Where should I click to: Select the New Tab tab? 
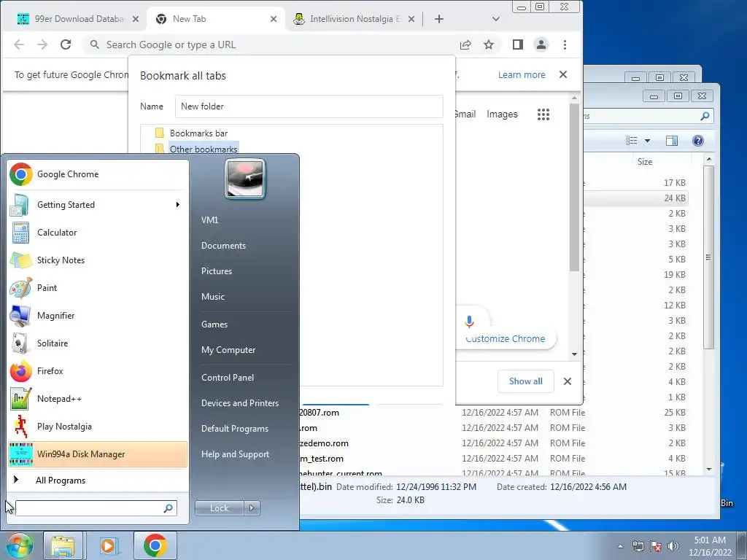pos(217,19)
